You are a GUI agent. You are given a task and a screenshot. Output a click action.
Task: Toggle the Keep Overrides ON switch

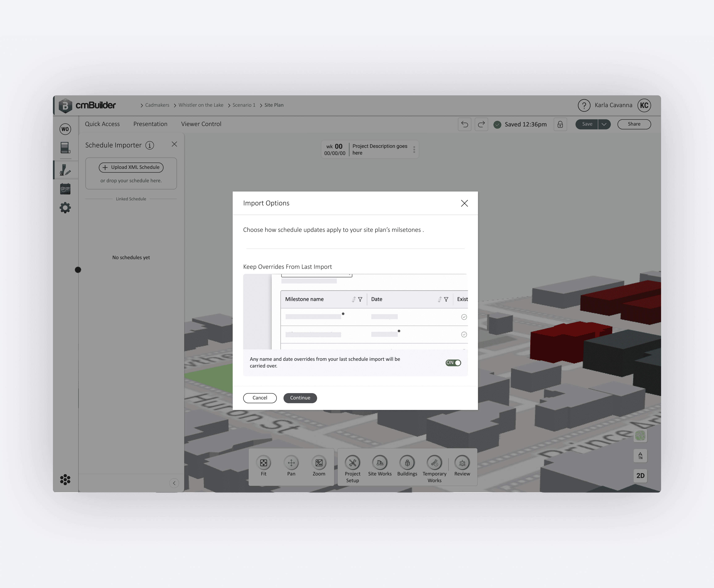[453, 363]
